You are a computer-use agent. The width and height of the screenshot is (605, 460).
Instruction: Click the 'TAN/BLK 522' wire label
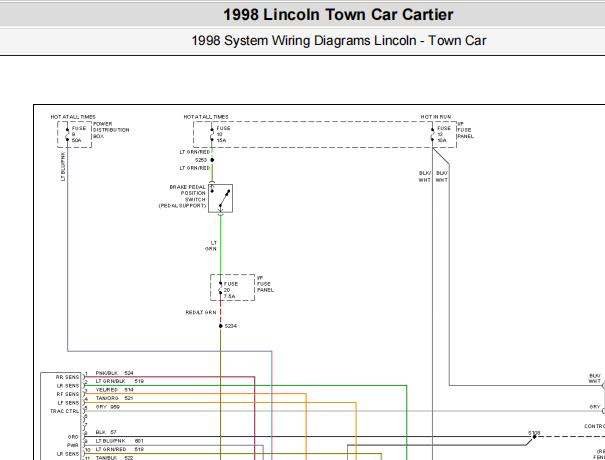(x=114, y=458)
